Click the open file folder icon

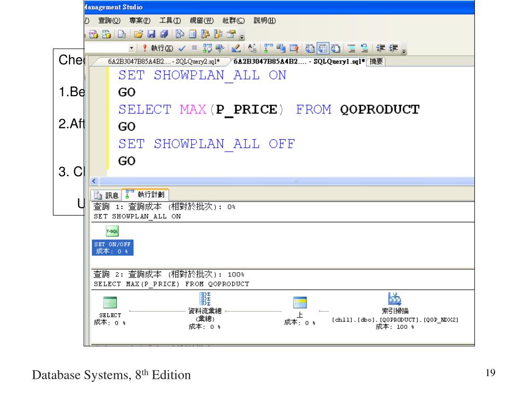click(138, 34)
